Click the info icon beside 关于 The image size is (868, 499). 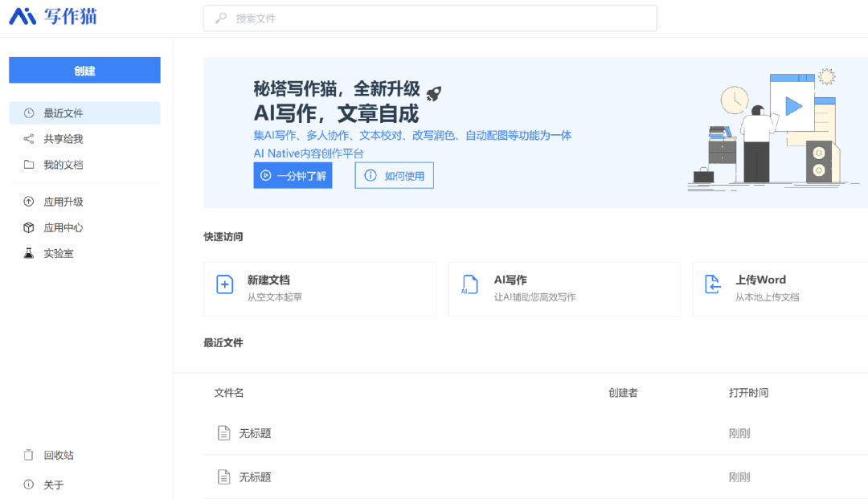pyautogui.click(x=29, y=485)
